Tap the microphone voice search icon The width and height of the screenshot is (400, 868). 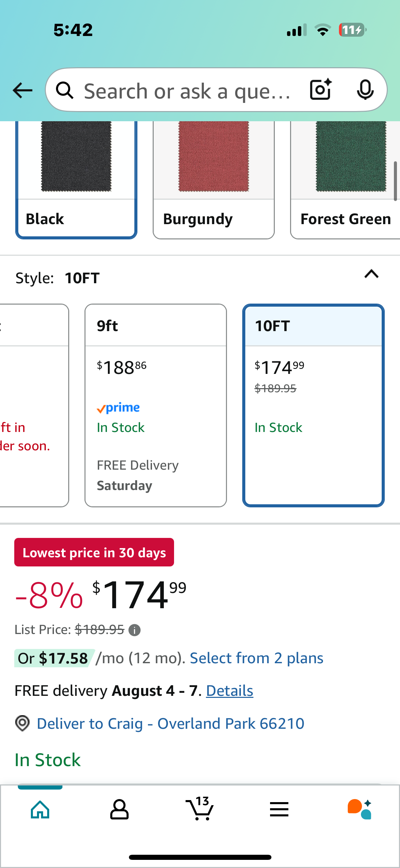click(365, 90)
